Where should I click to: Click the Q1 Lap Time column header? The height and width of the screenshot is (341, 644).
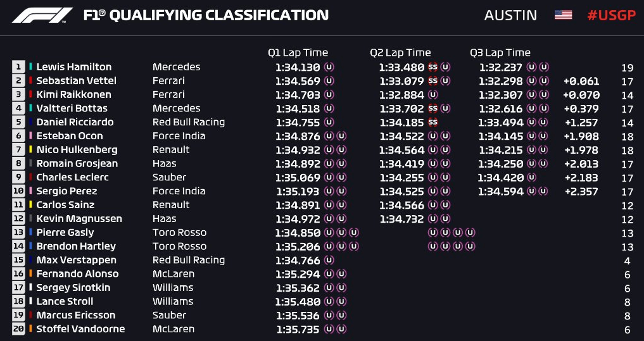pos(298,53)
